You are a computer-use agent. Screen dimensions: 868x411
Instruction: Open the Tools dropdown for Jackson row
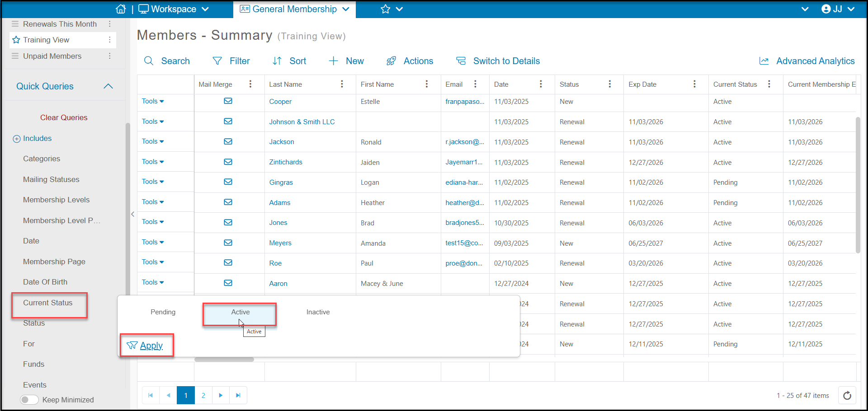153,141
